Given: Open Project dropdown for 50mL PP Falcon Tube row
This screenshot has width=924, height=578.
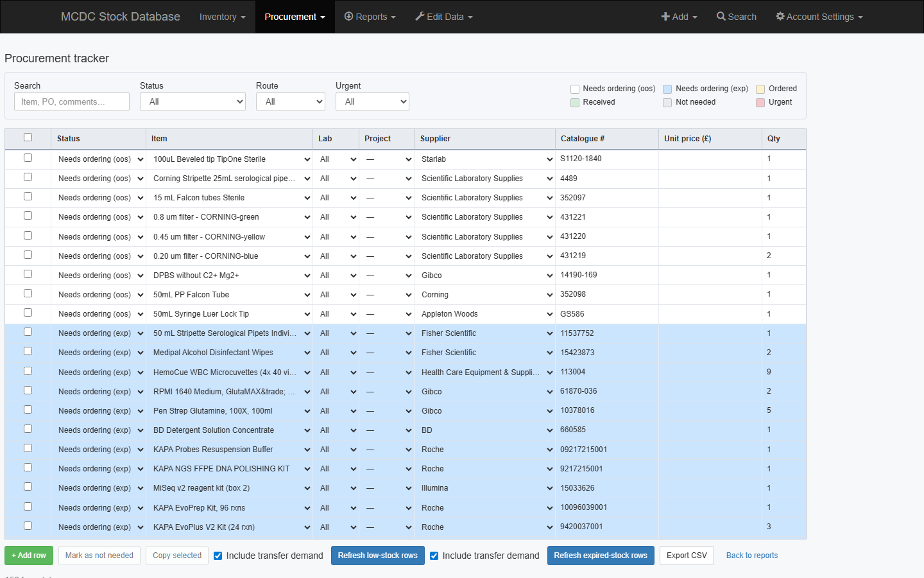Looking at the screenshot, I should click(388, 295).
